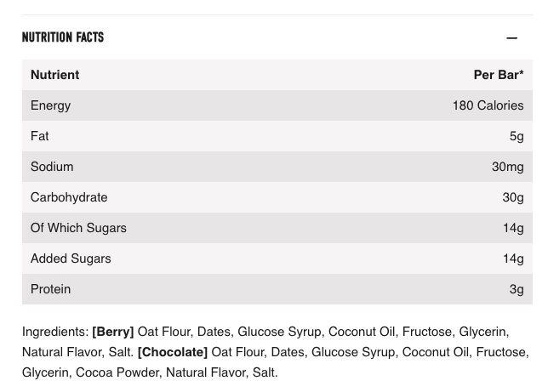Image resolution: width=548 pixels, height=392 pixels.
Task: Select the Sodium row label
Action: point(52,167)
